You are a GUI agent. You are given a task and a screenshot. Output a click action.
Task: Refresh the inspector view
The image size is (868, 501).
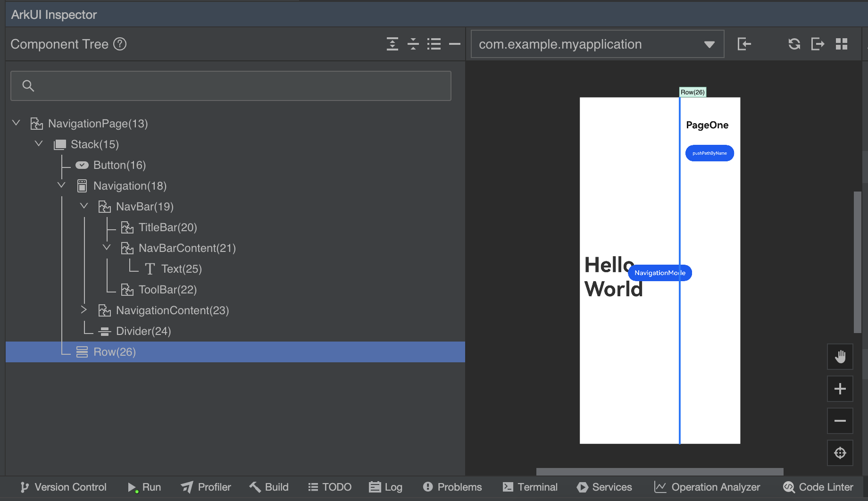pos(794,44)
